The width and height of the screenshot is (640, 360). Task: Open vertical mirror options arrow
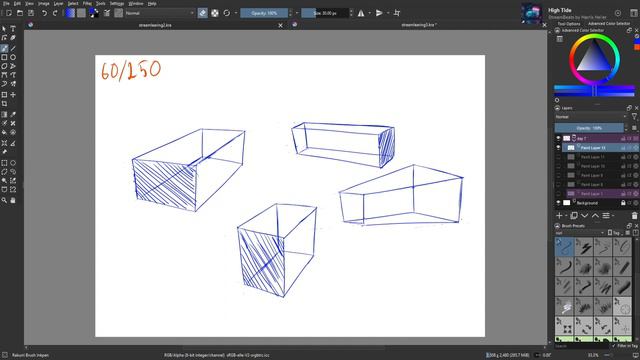coord(388,13)
